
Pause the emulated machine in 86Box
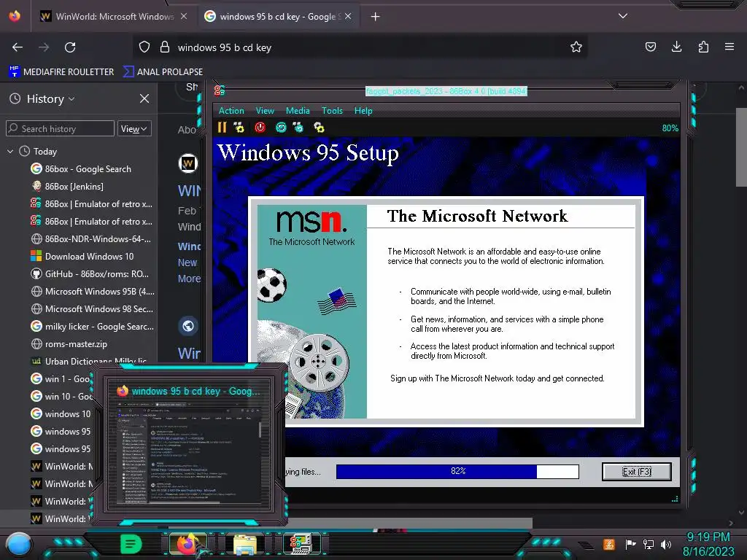(x=222, y=128)
